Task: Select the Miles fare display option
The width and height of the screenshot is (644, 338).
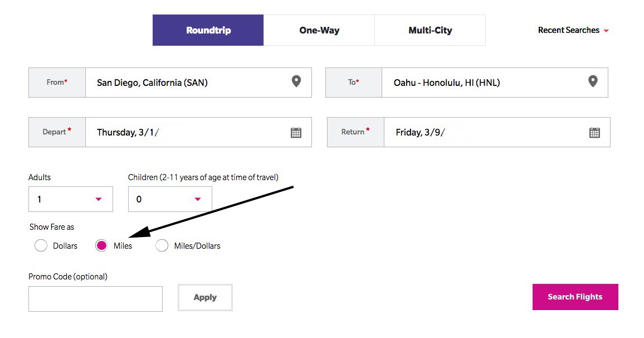Action: coord(101,245)
